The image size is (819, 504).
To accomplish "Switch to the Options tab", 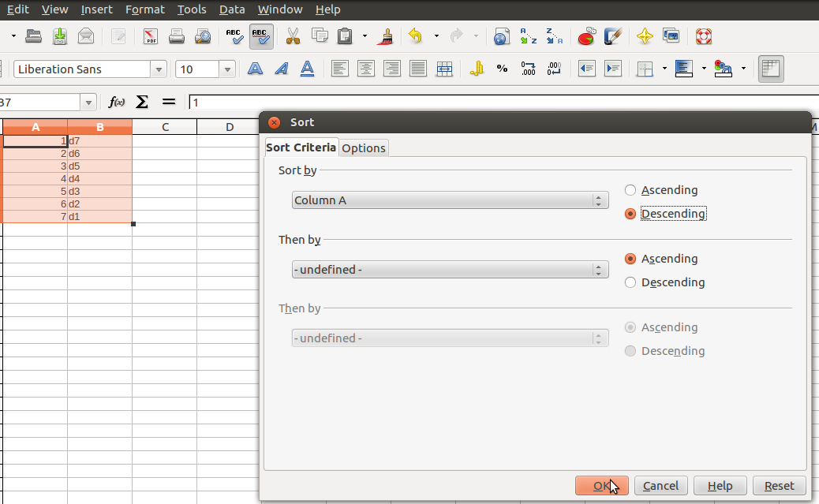I will click(x=364, y=147).
